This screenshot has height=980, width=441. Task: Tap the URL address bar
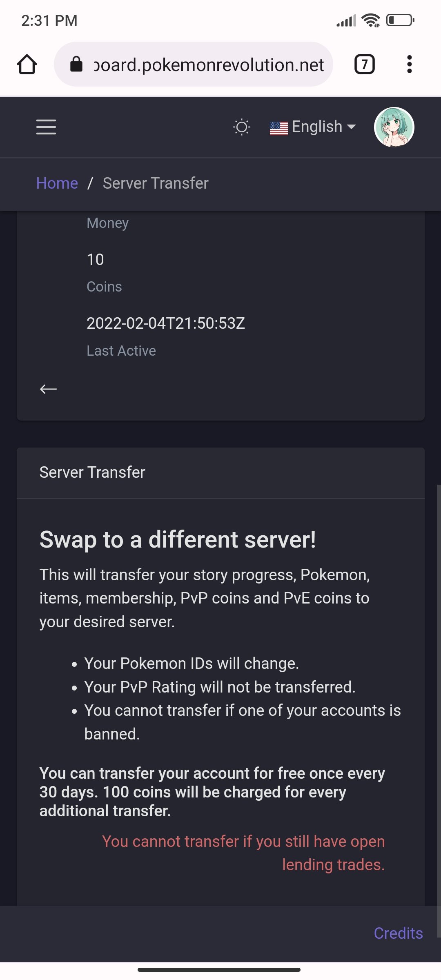point(208,65)
